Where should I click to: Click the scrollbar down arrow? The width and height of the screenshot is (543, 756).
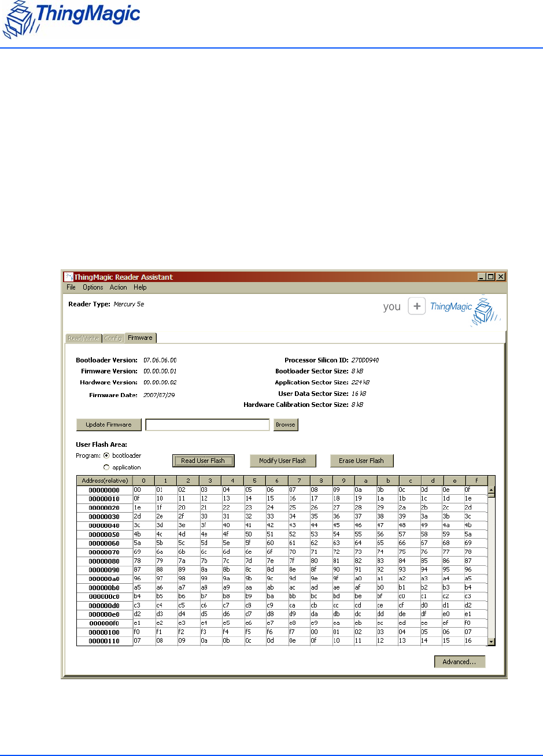tap(492, 641)
